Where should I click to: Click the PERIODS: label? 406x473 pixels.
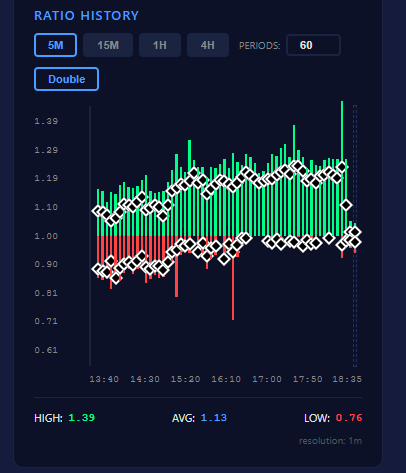[260, 46]
